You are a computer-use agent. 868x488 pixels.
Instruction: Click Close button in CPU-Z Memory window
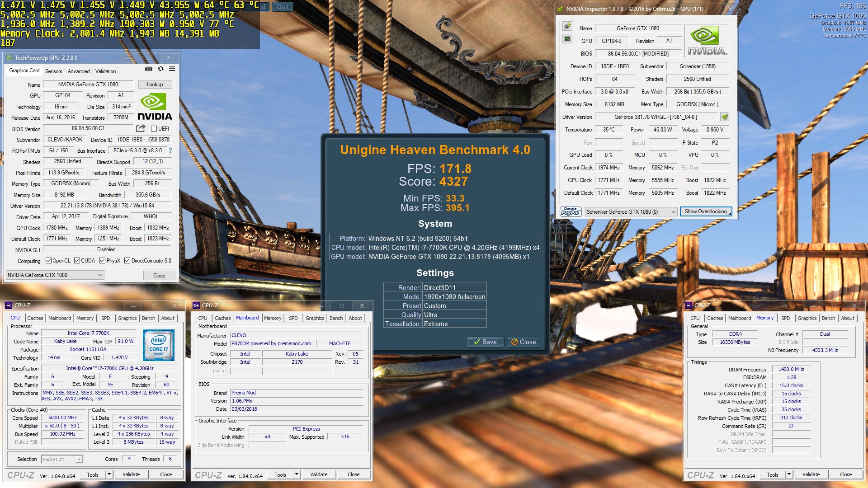click(x=846, y=474)
